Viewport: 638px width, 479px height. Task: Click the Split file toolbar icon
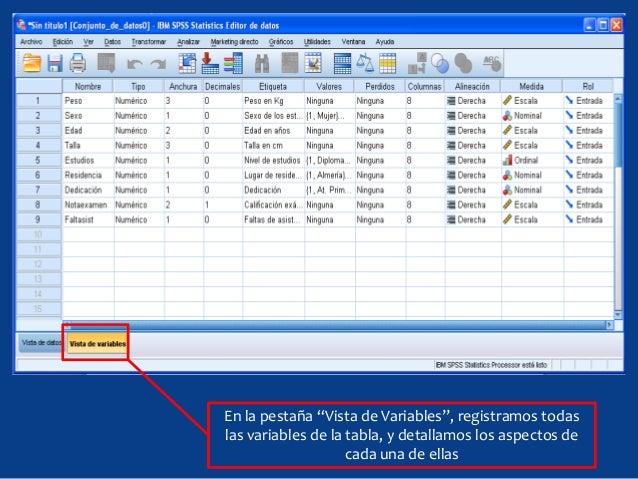click(x=342, y=63)
